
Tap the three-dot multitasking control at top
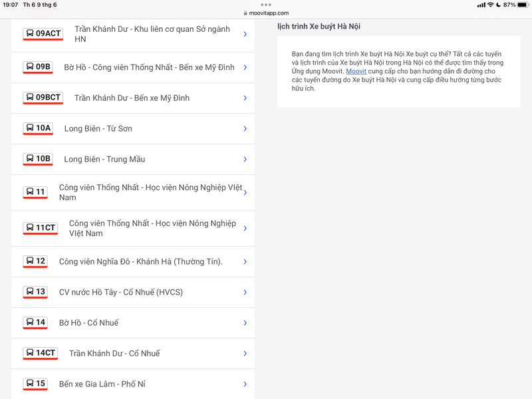266,5
